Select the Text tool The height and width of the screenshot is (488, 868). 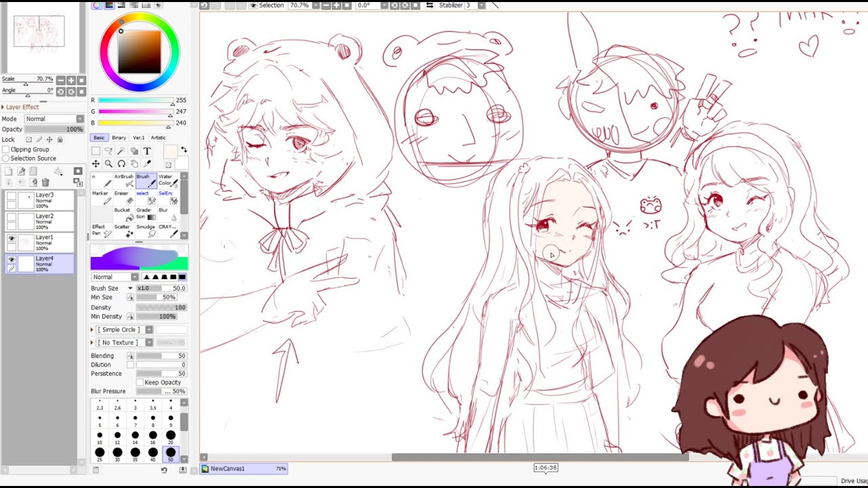(147, 151)
